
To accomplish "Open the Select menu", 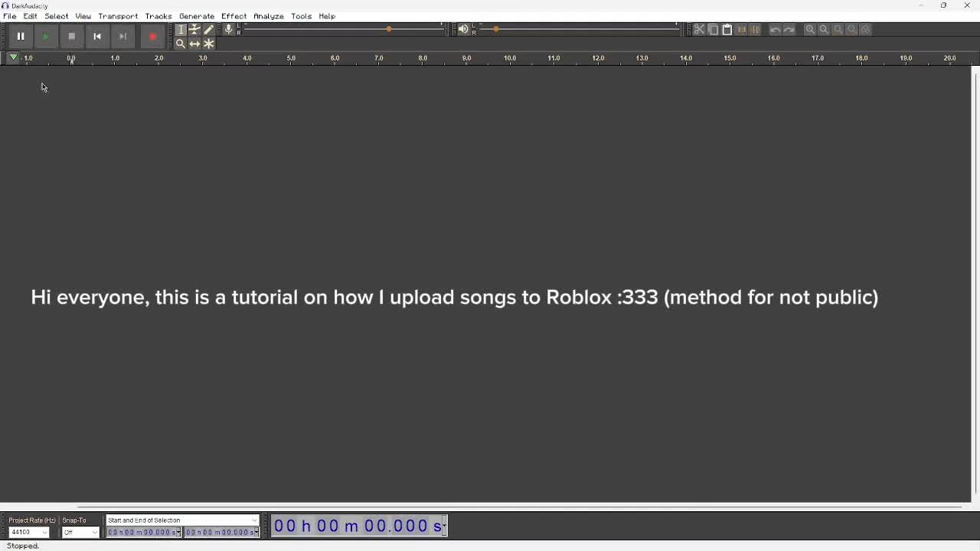I will pos(57,16).
